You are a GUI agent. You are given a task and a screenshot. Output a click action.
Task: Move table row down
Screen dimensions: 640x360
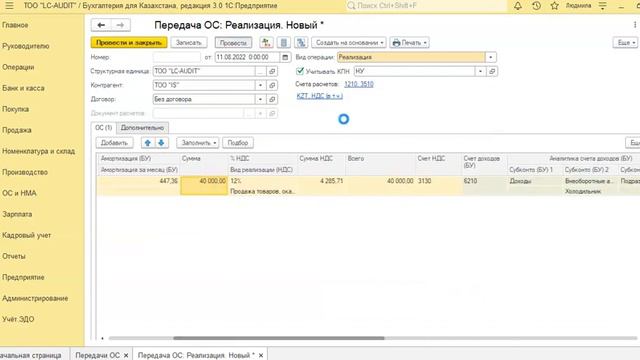point(161,143)
